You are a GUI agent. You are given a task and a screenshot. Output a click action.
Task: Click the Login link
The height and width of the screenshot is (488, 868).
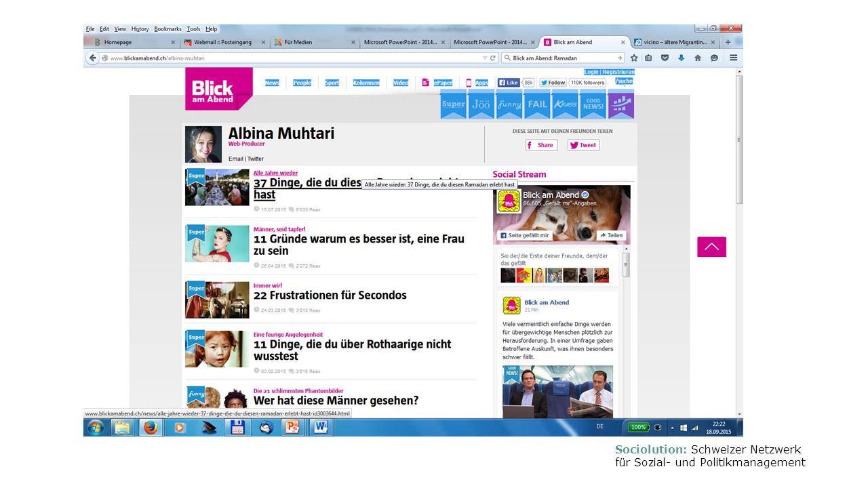[591, 72]
